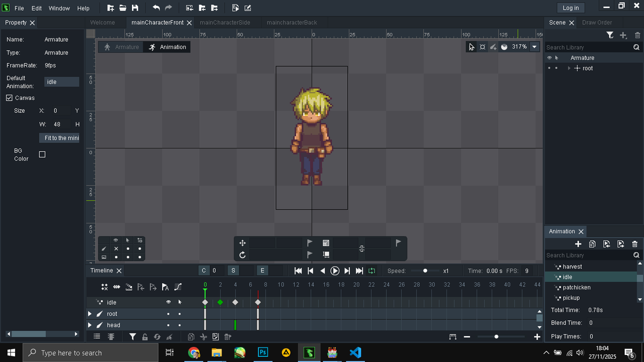
Task: Open the Help menu
Action: [x=83, y=8]
